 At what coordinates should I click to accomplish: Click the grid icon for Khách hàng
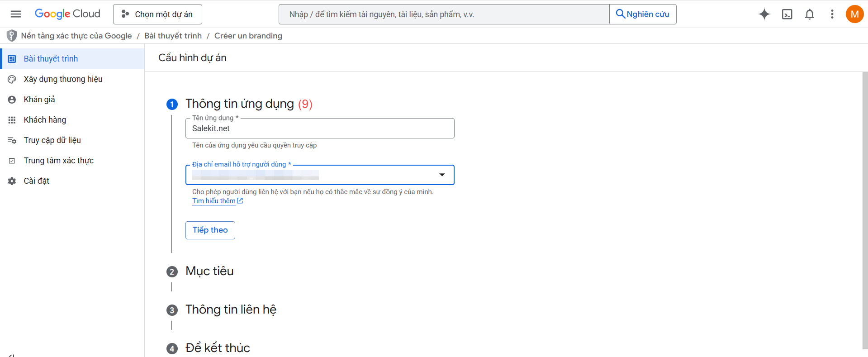pyautogui.click(x=12, y=120)
